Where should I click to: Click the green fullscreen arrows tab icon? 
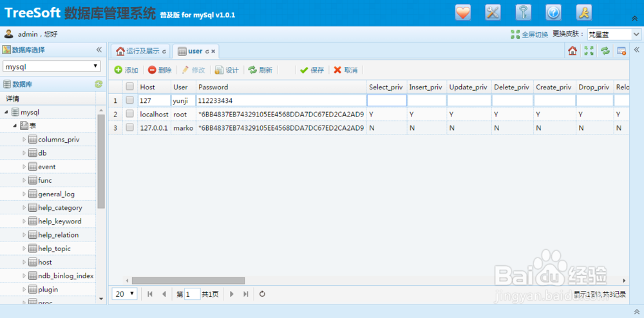[x=589, y=51]
